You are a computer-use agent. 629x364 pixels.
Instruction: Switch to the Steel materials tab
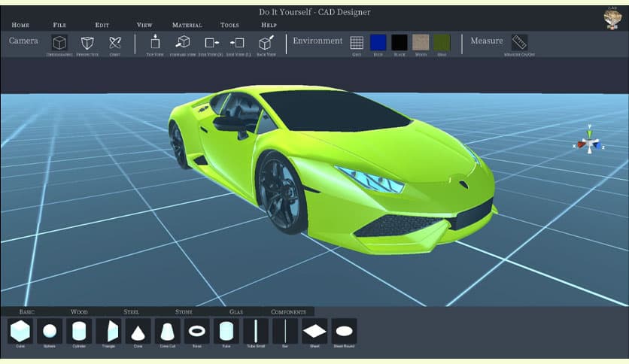point(131,311)
